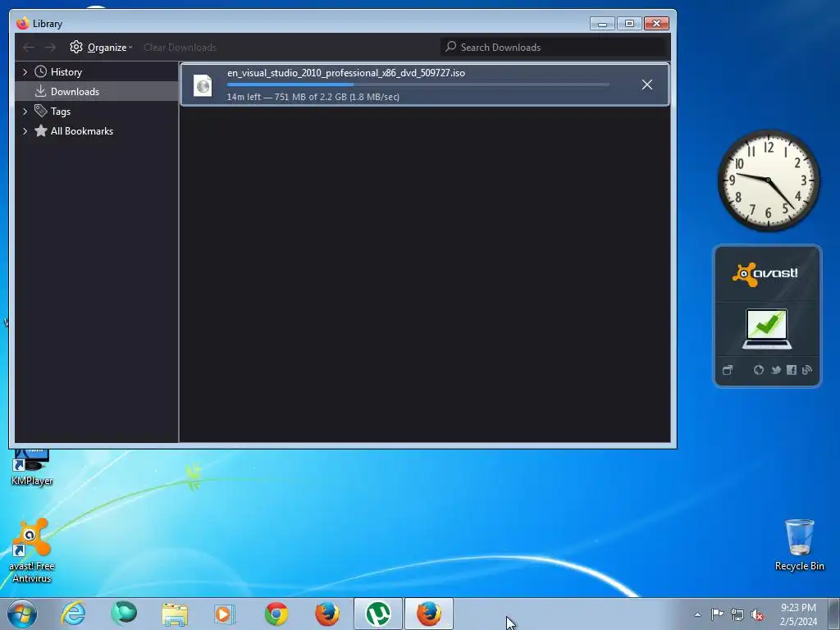Open Windows Media Player from taskbar
This screenshot has width=840, height=630.
click(225, 614)
